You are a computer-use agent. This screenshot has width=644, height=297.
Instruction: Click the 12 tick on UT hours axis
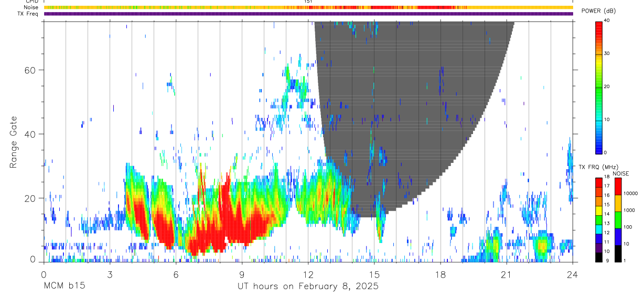pos(308,274)
